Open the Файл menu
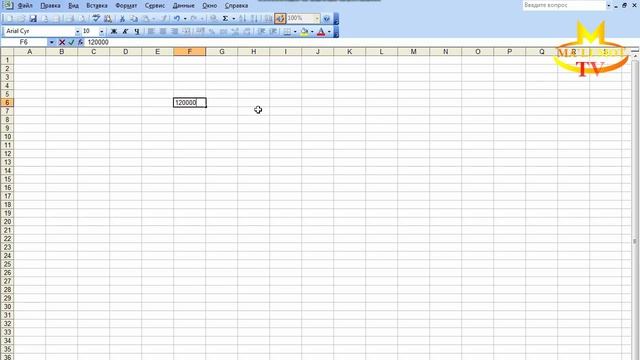640x360 pixels. [x=25, y=6]
